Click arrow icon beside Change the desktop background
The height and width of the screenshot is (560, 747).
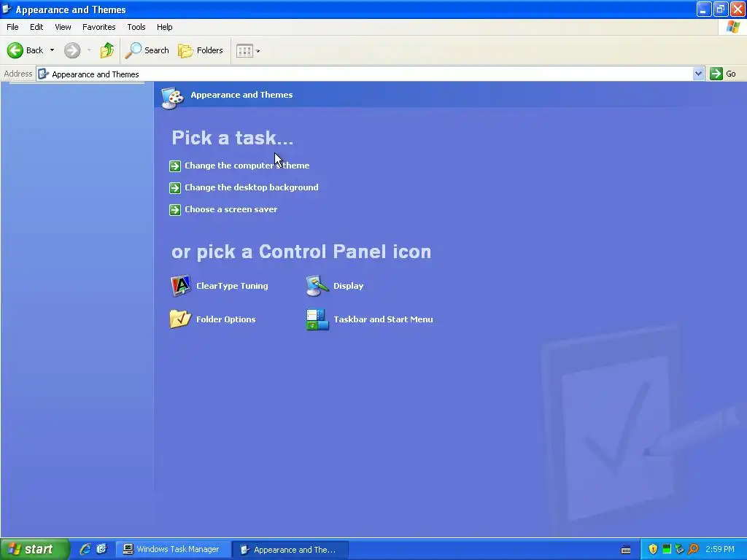coord(175,187)
